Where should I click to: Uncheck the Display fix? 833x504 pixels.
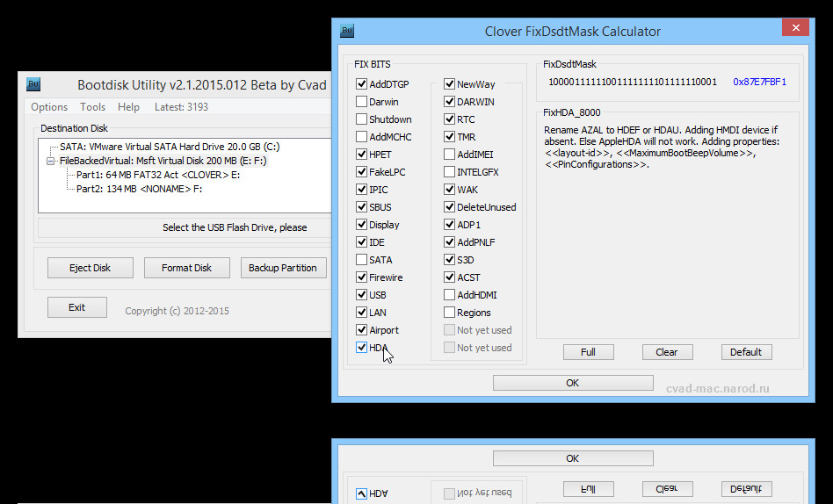pyautogui.click(x=361, y=225)
